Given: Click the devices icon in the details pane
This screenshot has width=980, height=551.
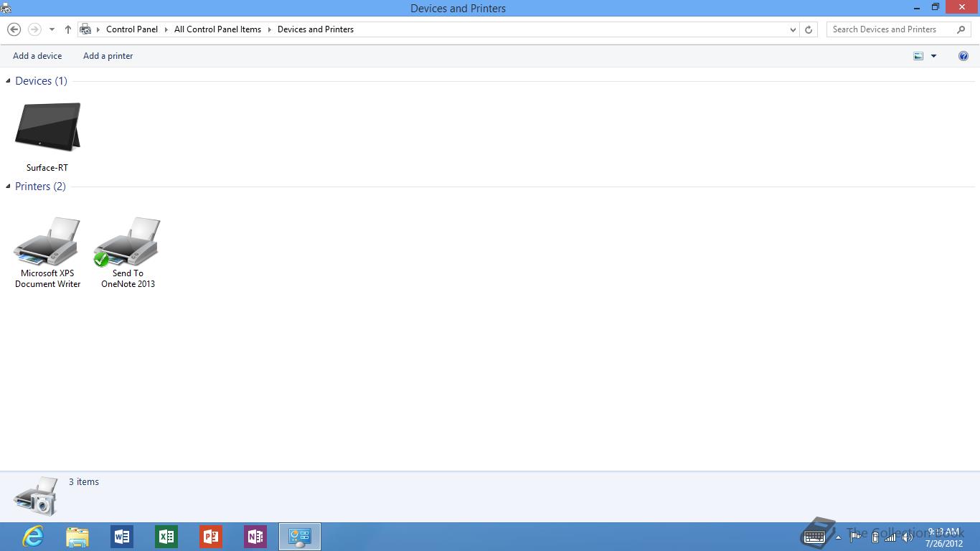Looking at the screenshot, I should [x=35, y=496].
